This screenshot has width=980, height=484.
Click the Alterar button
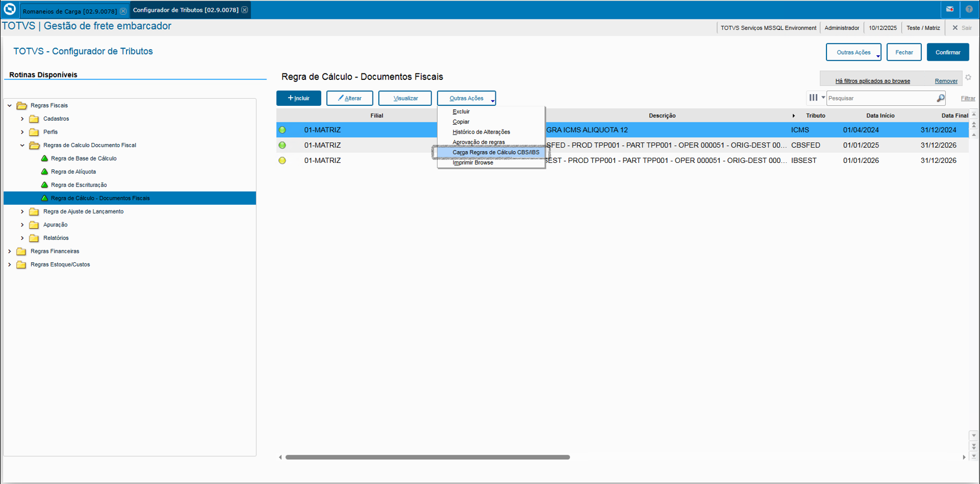pos(349,98)
